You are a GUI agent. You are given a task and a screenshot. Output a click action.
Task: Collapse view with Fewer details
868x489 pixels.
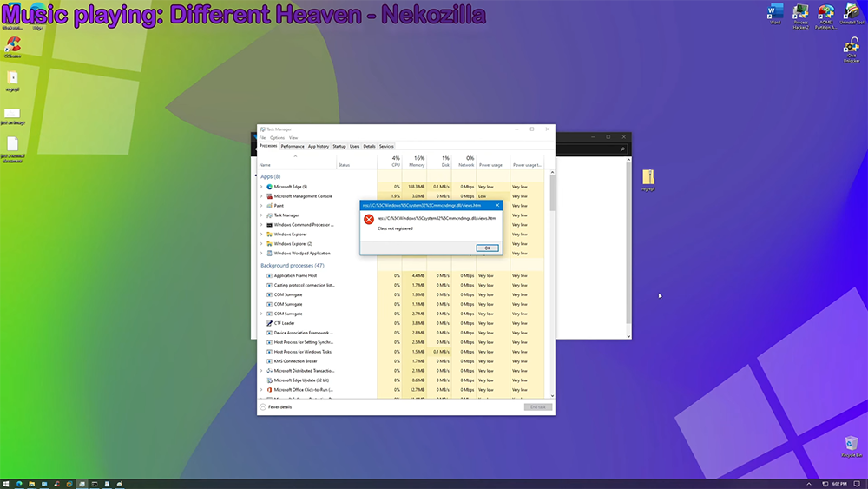point(276,407)
